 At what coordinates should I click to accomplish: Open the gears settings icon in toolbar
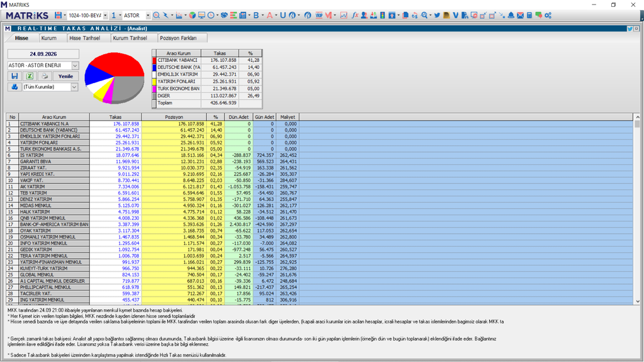pyautogui.click(x=548, y=15)
